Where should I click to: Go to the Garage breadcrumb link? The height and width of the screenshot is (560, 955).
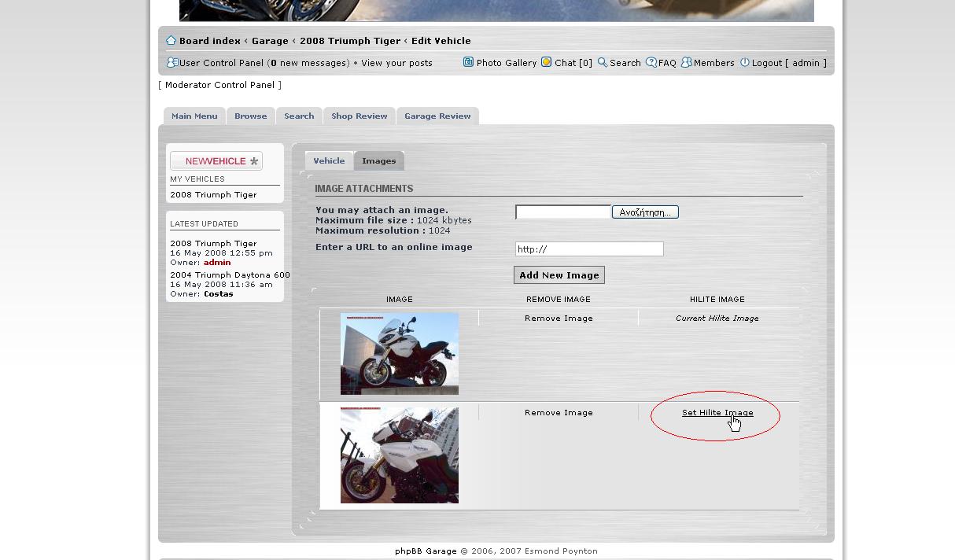(x=270, y=41)
